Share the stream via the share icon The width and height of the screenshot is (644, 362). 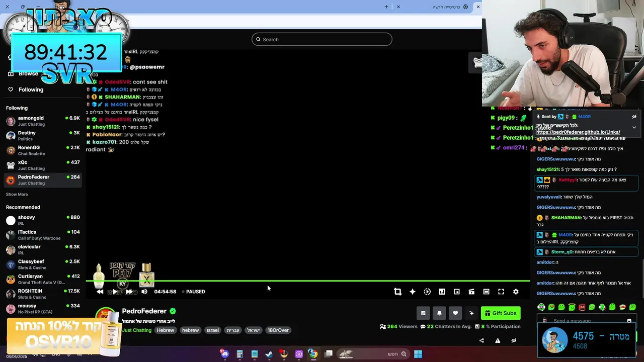(481, 340)
